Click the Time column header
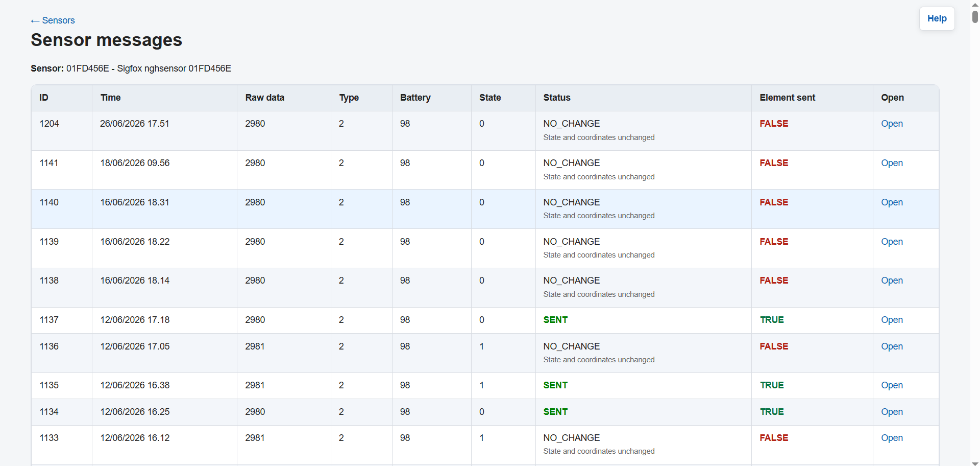The image size is (980, 466). [x=110, y=98]
